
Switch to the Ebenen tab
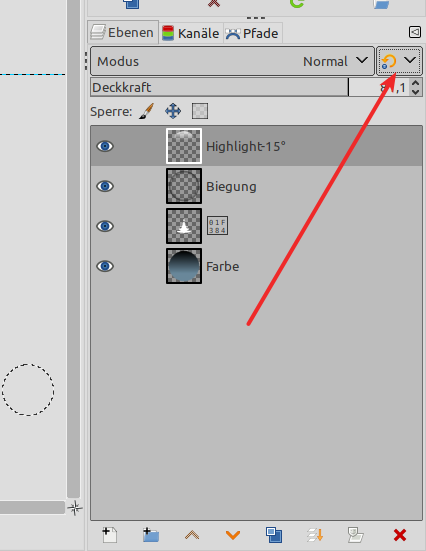[123, 32]
